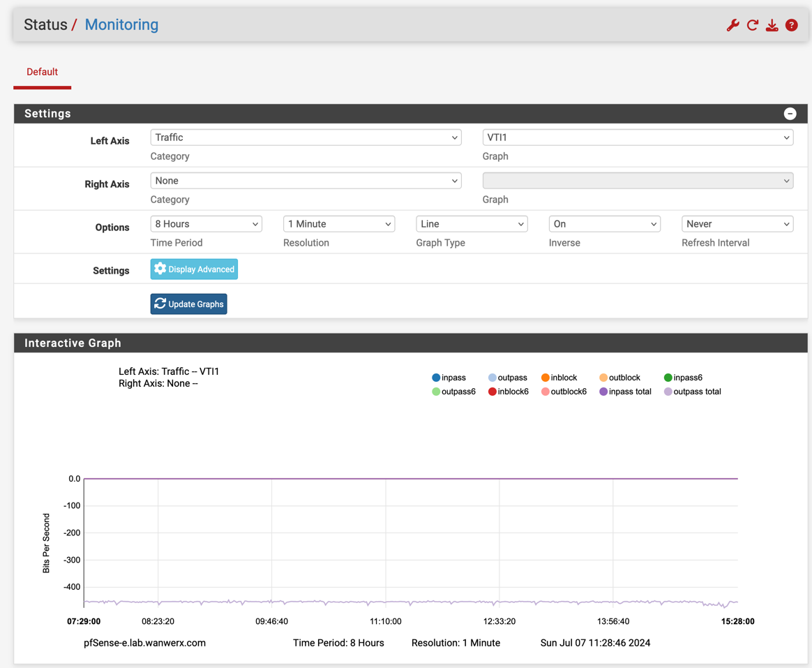Click the blue inpass legend dot
812x668 pixels.
click(436, 377)
